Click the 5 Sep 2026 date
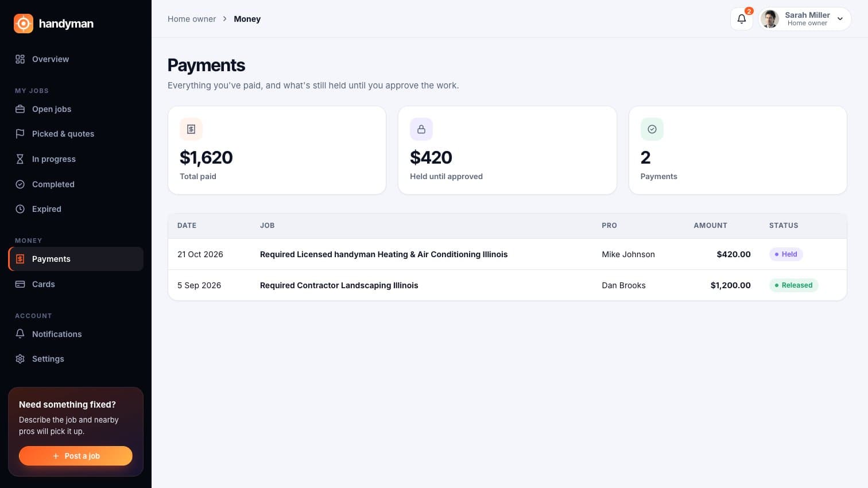868x488 pixels. pyautogui.click(x=199, y=285)
